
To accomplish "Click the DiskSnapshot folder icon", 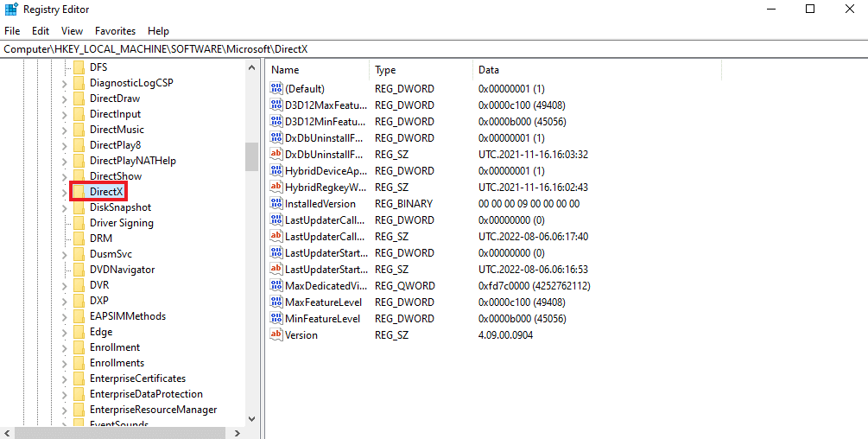I will pos(79,207).
